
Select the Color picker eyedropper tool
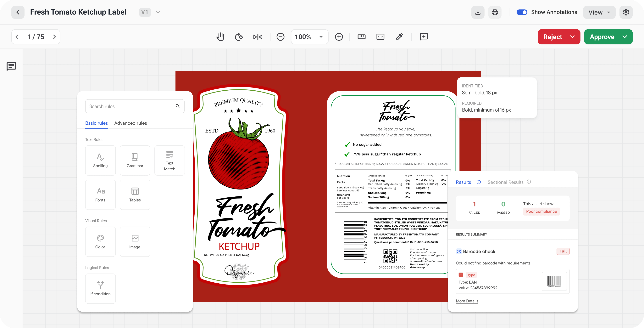(399, 37)
